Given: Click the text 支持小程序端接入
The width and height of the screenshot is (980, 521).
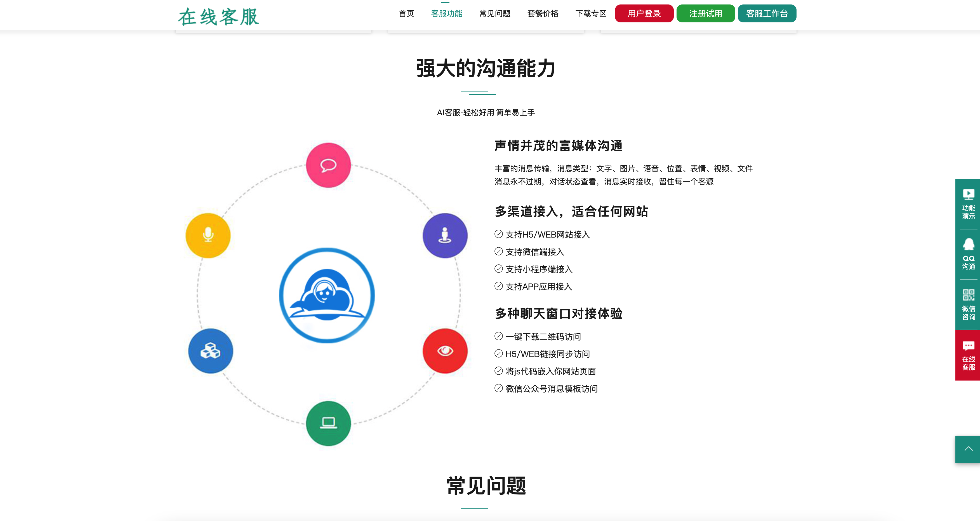Looking at the screenshot, I should [539, 269].
